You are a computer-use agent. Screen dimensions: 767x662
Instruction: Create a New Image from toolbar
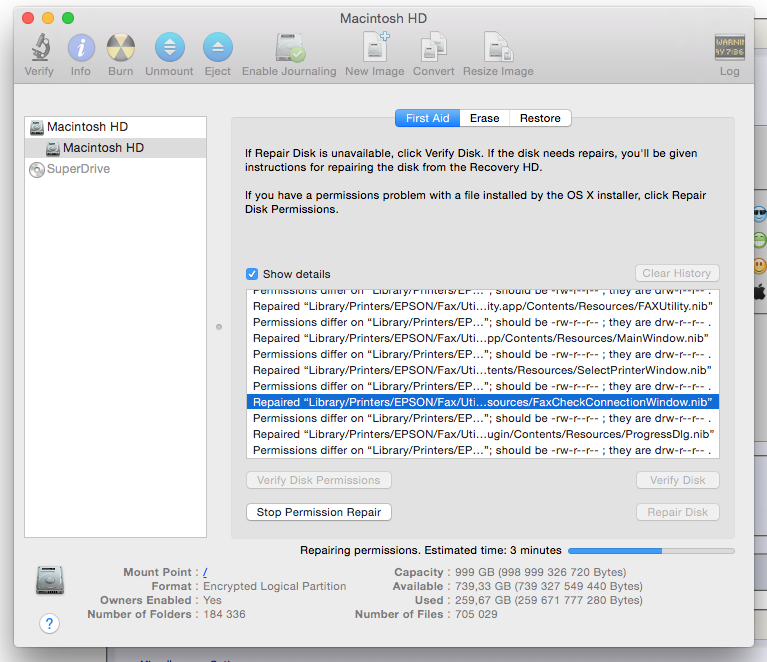[376, 47]
